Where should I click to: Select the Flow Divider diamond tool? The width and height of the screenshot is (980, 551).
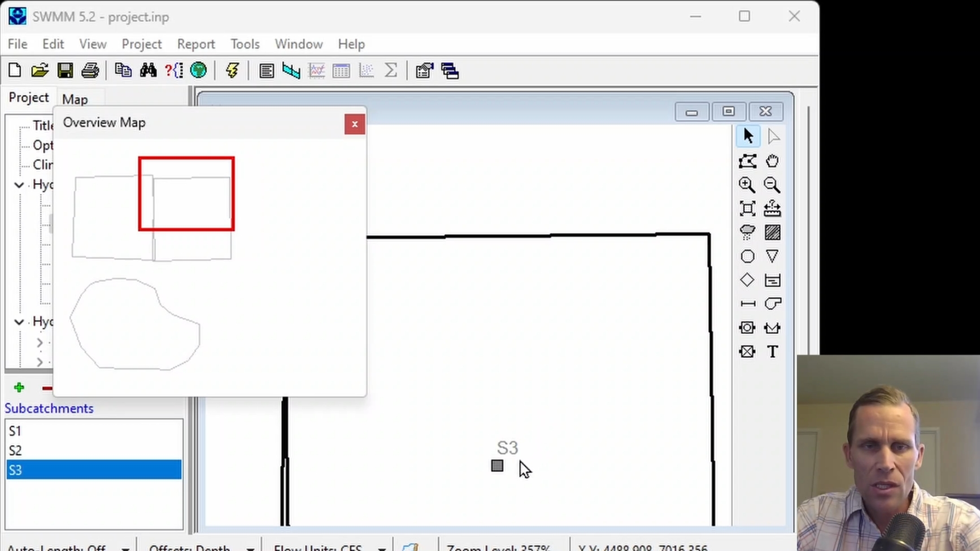[747, 280]
